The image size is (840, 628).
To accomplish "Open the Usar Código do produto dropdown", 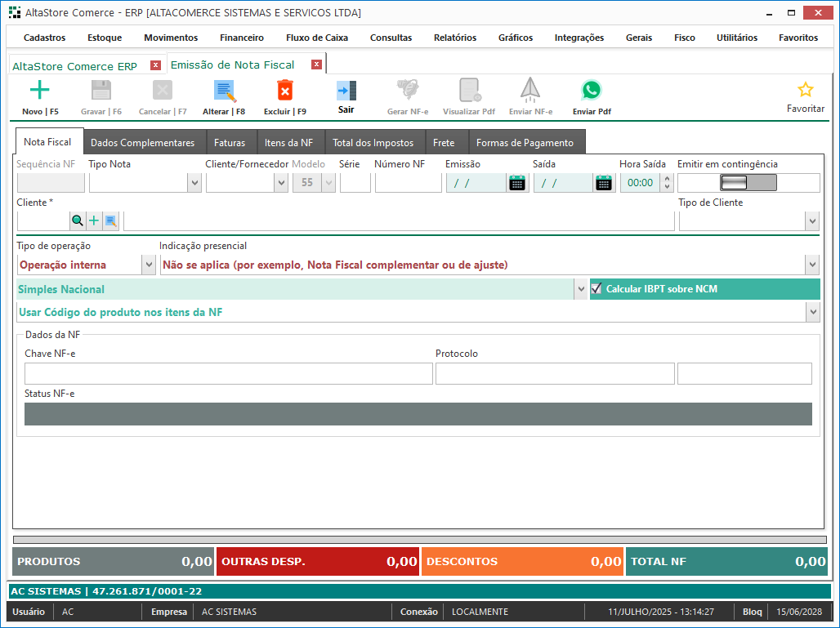I will [x=813, y=312].
